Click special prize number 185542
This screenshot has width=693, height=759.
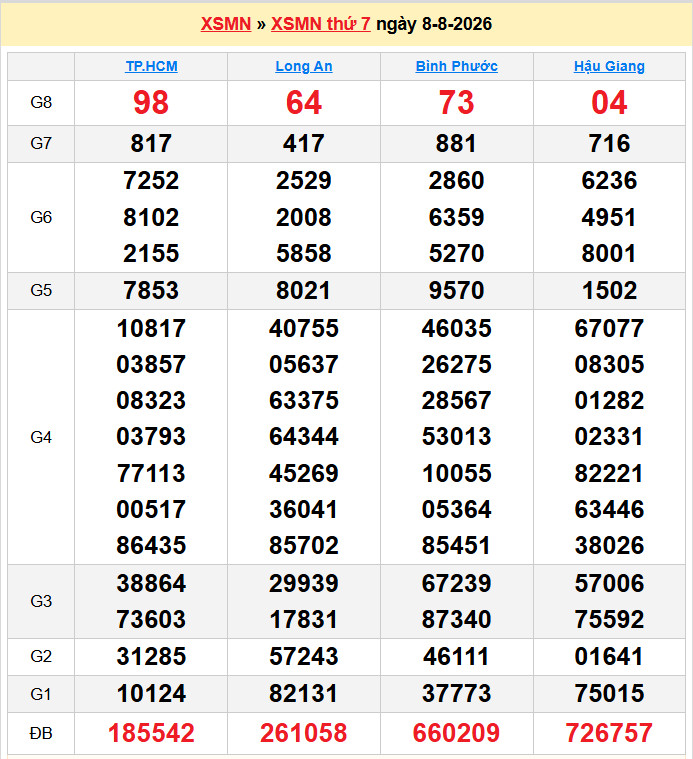(x=151, y=733)
